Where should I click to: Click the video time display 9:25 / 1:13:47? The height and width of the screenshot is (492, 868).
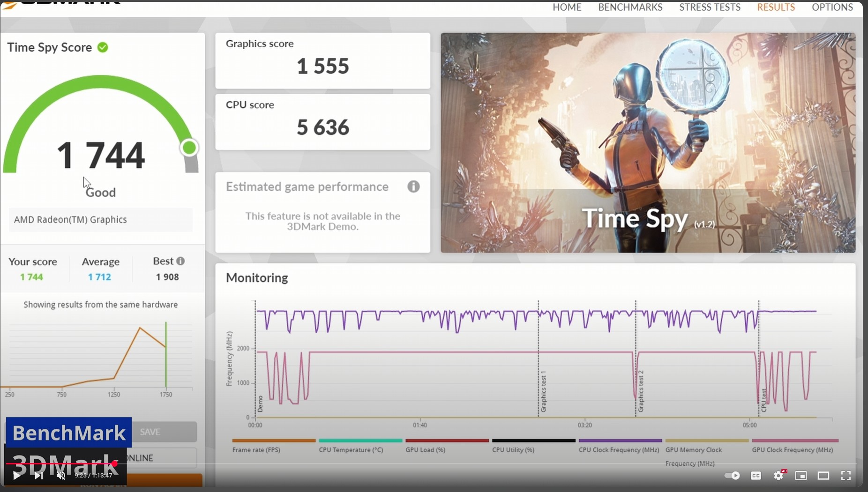click(93, 476)
